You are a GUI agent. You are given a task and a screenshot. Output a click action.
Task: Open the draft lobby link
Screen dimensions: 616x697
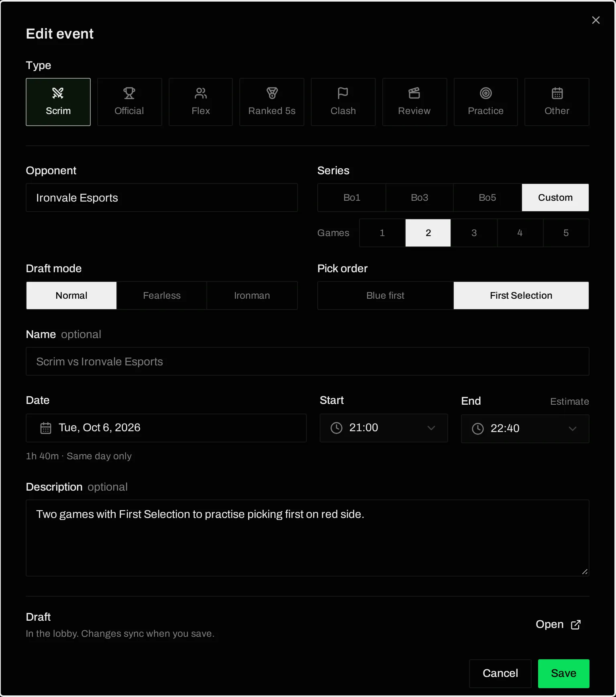pos(558,624)
